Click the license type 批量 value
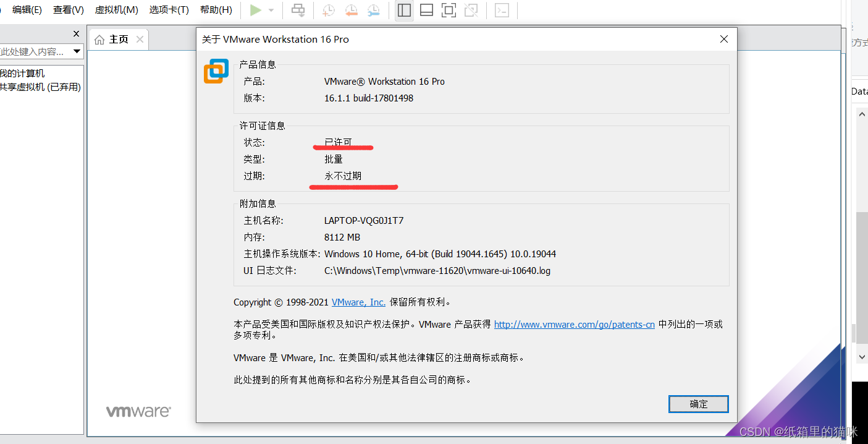The image size is (868, 444). [334, 160]
